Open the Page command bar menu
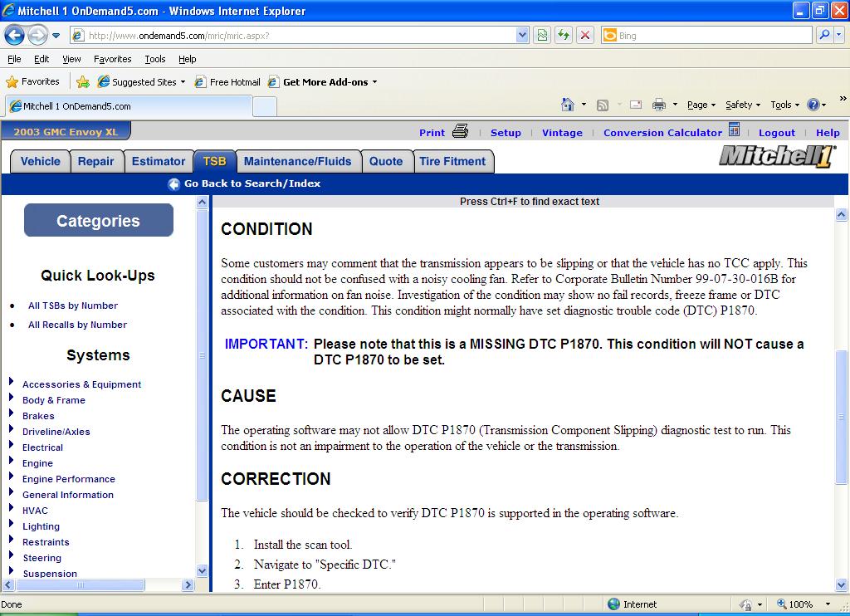Viewport: 850px width, 616px height. pyautogui.click(x=701, y=105)
